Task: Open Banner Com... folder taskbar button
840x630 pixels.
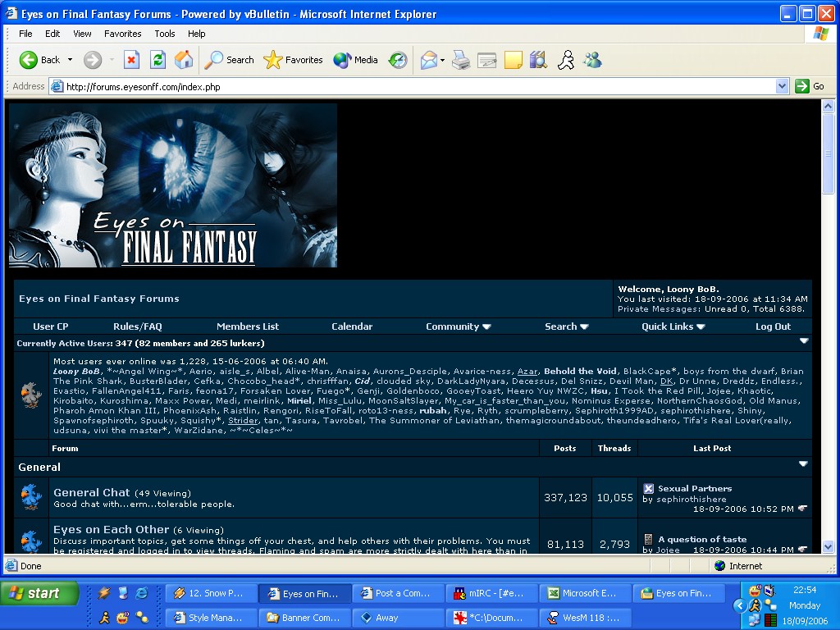Action: tap(305, 617)
